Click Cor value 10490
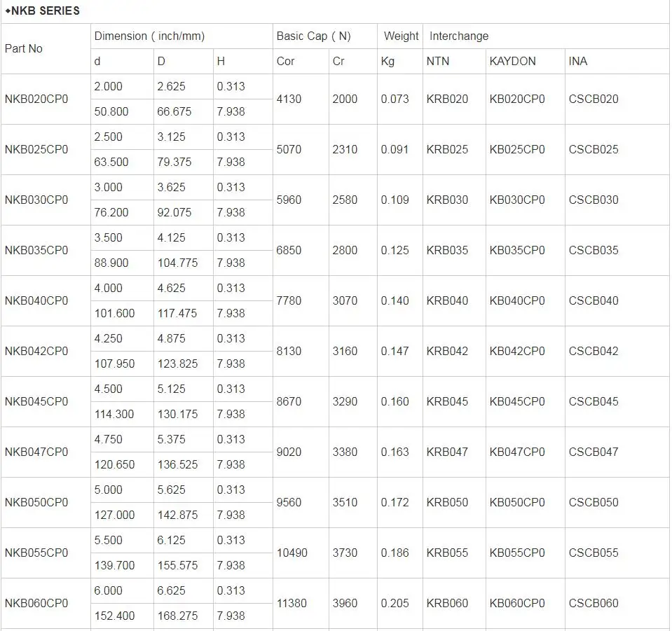The image size is (672, 631). (x=292, y=553)
